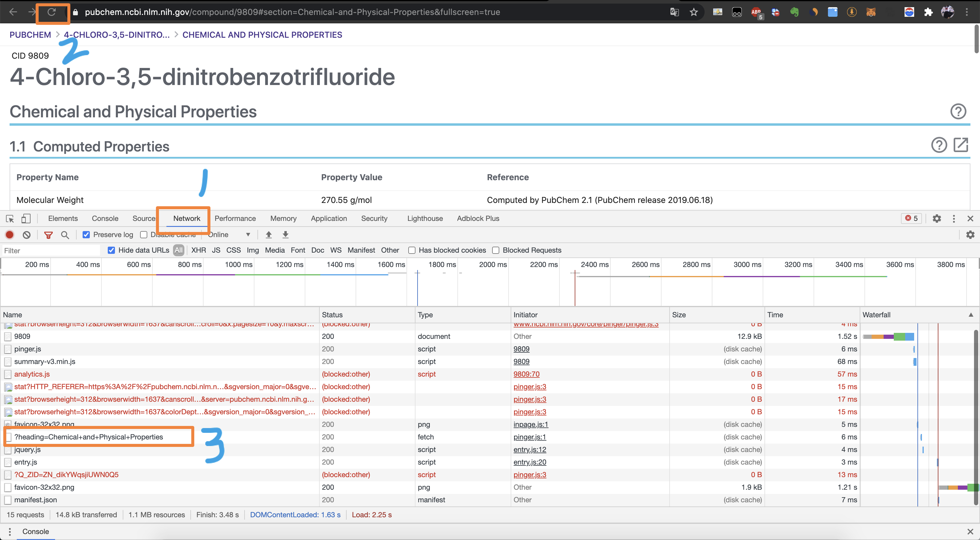Viewport: 980px width, 540px height.
Task: Open the pinger.js:3 initiator link
Action: pos(530,387)
